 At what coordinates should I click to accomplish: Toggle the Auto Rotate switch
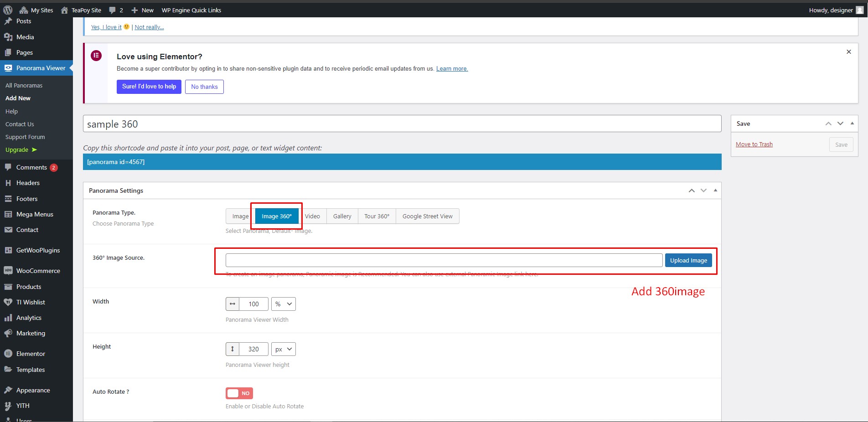[239, 393]
